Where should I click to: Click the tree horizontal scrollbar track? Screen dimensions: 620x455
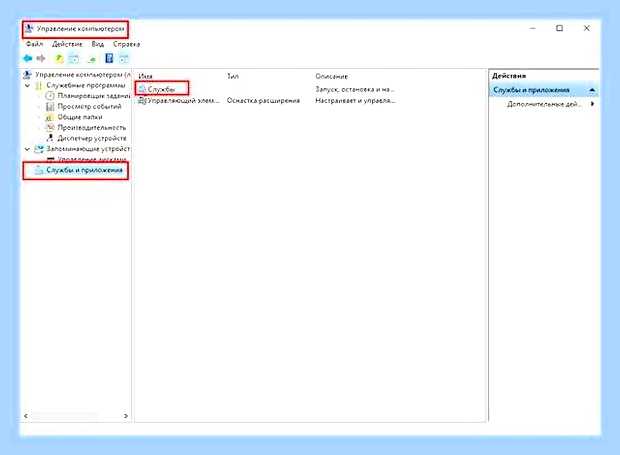point(76,416)
